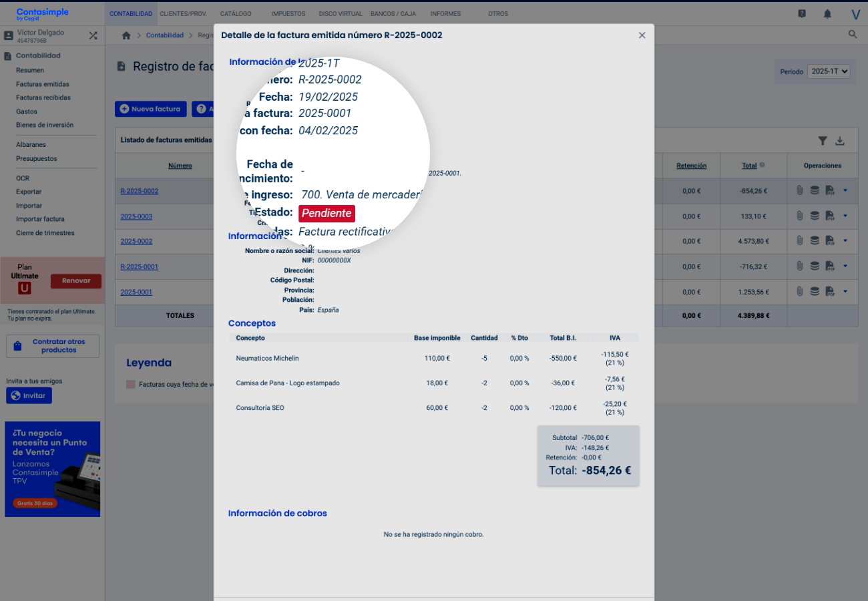Sort by the Total column header

pos(749,166)
